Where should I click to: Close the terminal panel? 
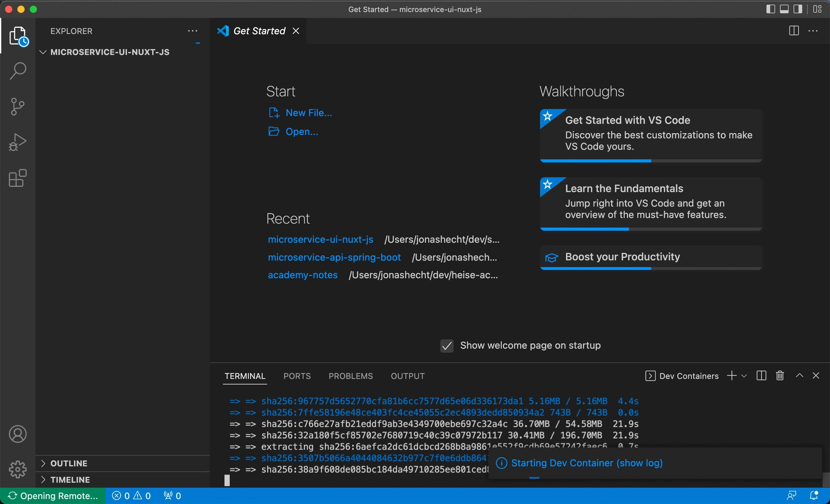tap(816, 376)
